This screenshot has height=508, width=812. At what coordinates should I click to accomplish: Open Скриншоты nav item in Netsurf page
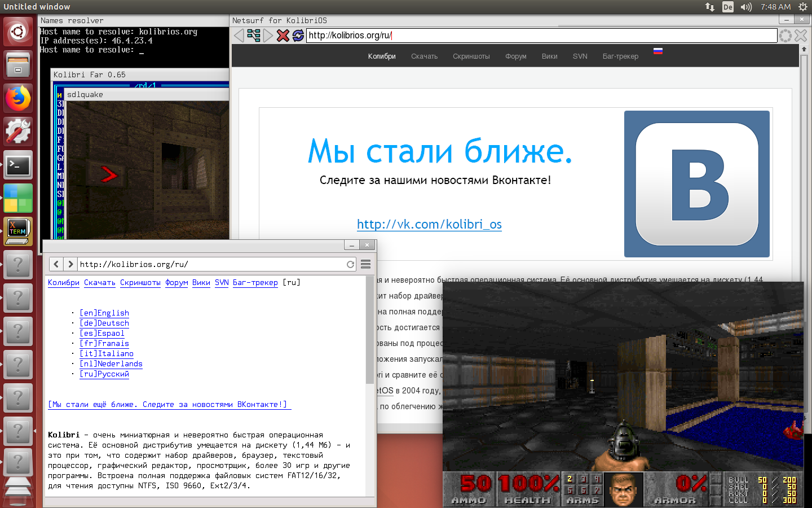click(x=471, y=56)
